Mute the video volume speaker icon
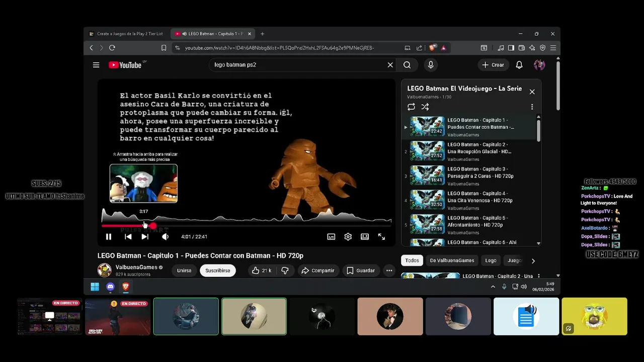This screenshot has height=362, width=644. point(165,237)
